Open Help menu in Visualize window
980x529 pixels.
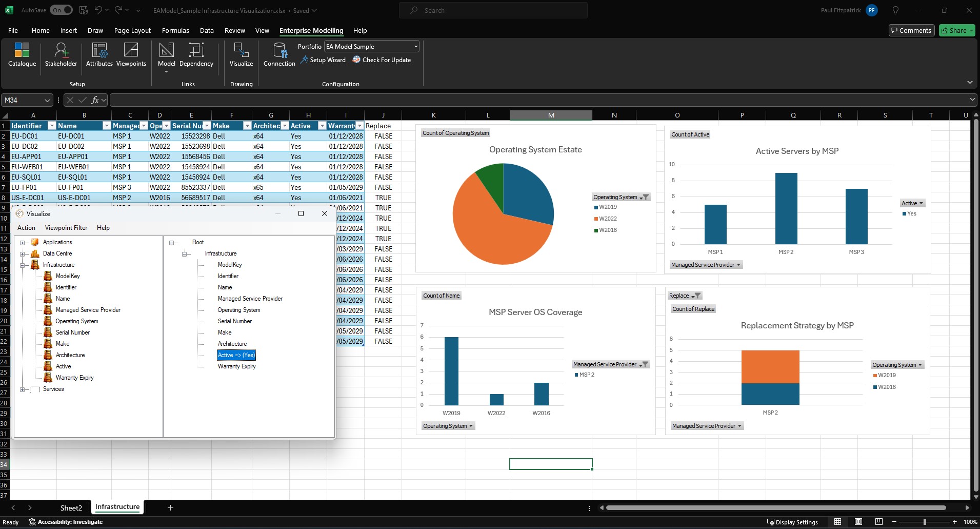click(x=103, y=228)
